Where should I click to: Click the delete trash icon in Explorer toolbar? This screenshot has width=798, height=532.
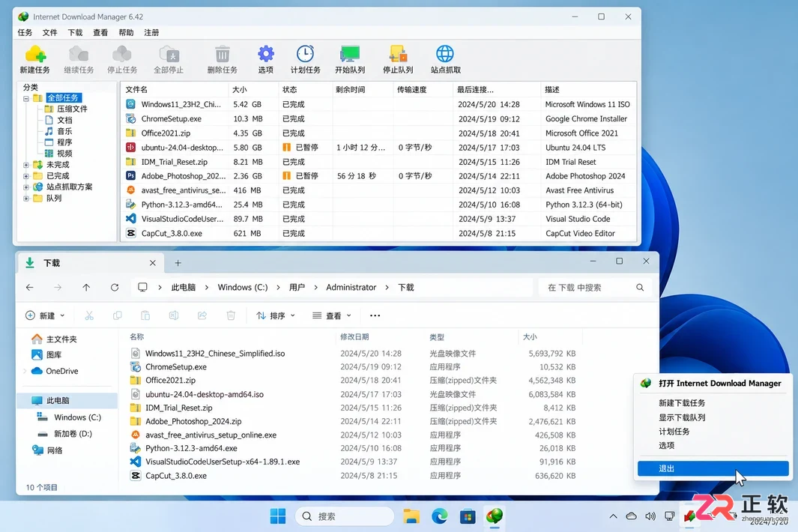coord(231,315)
